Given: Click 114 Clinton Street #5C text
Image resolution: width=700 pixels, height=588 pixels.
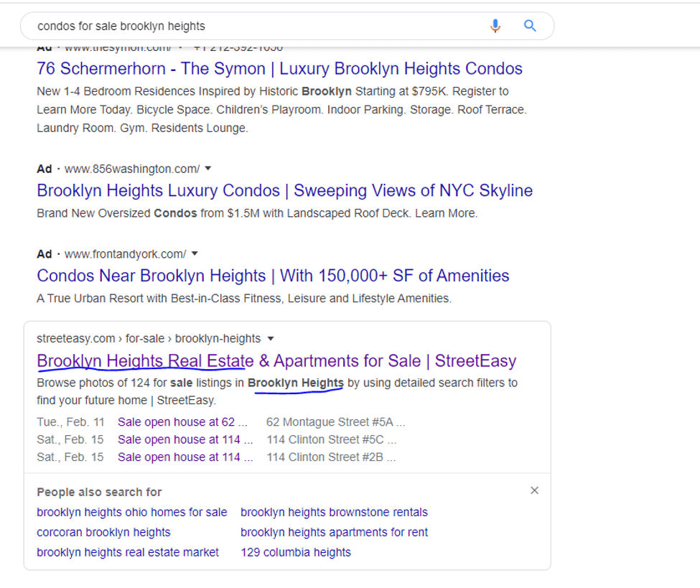Looking at the screenshot, I should click(x=331, y=439).
